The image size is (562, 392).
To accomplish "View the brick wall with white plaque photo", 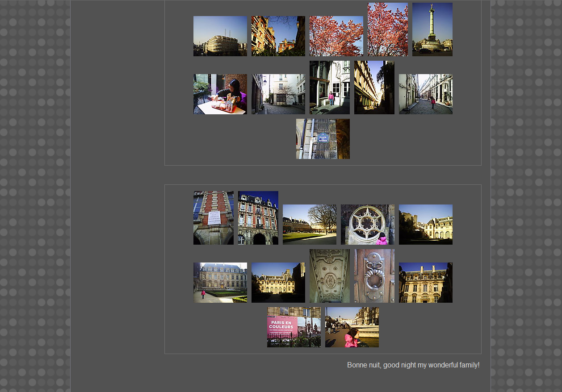I will (x=213, y=218).
